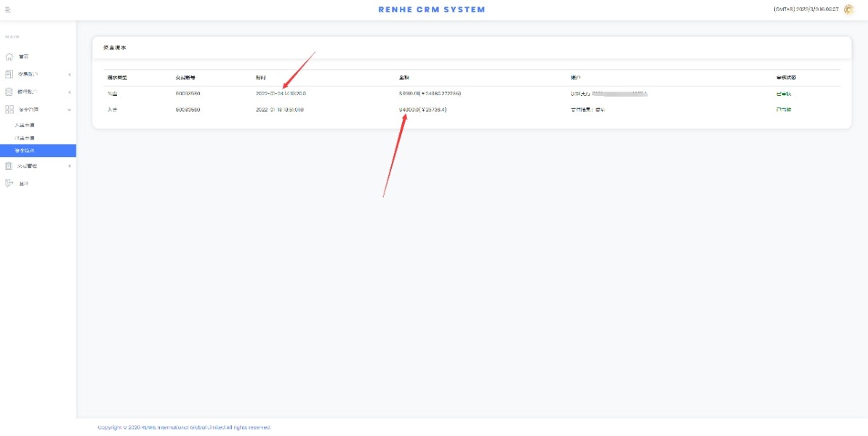Click the four-squares grid icon in sidebar
The image size is (868, 436).
pos(9,110)
